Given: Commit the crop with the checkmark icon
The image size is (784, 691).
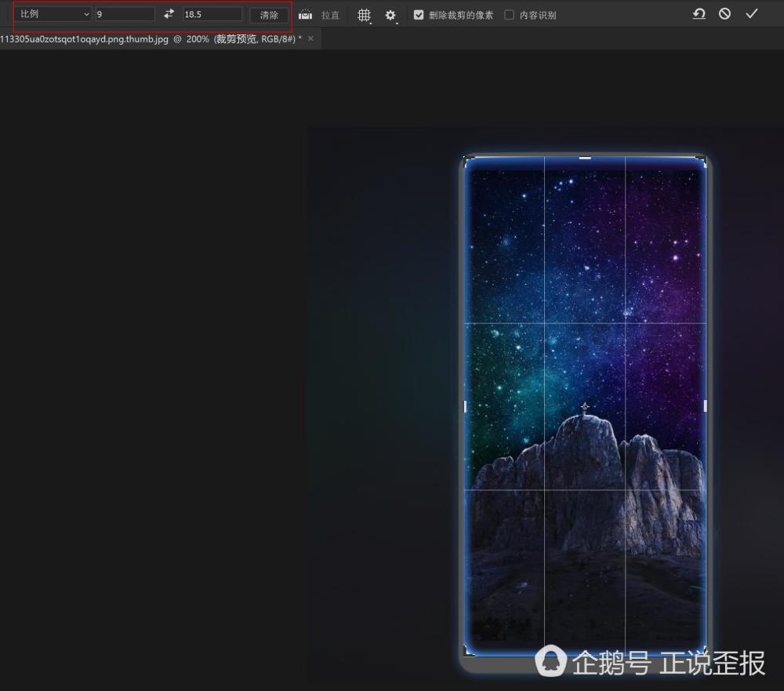Looking at the screenshot, I should (x=752, y=14).
